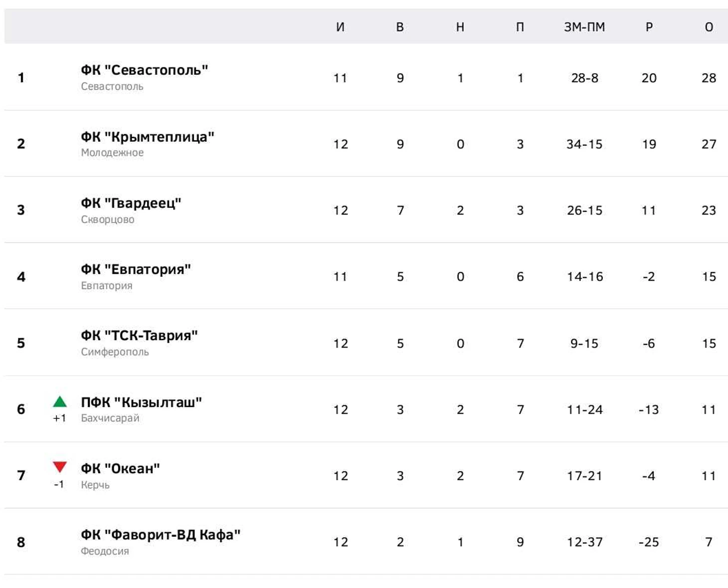Click the red down arrow beside Океан
Viewport: 728px width, 588px height.
(x=60, y=467)
